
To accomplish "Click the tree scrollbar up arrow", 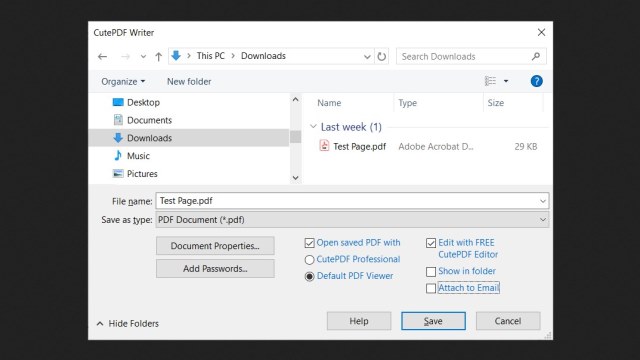I will pyautogui.click(x=296, y=100).
